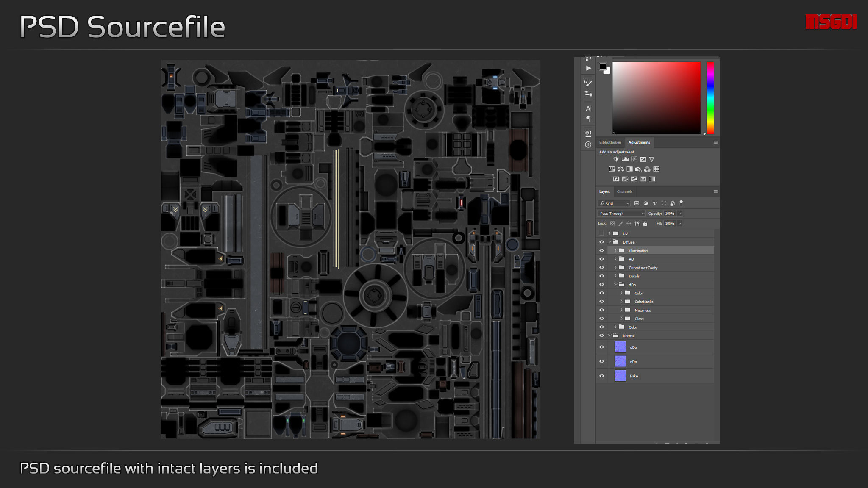868x488 pixels.
Task: Switch to the Bibliotheken tab
Action: (610, 142)
